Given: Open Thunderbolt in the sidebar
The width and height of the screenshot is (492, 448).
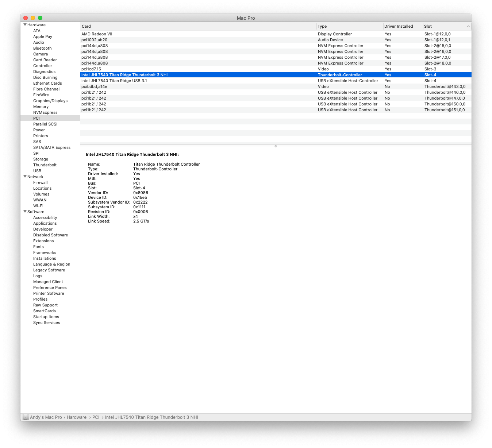Looking at the screenshot, I should (x=45, y=165).
